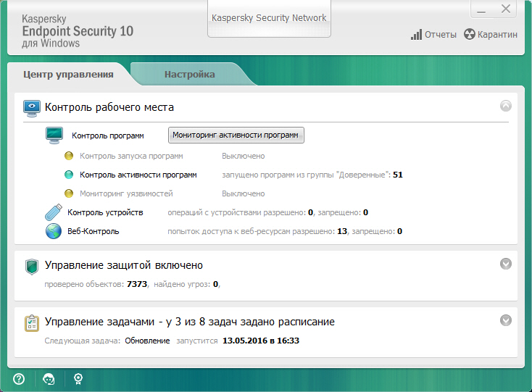
Task: Click the globe icon for Веб-Контроль
Action: (x=54, y=232)
